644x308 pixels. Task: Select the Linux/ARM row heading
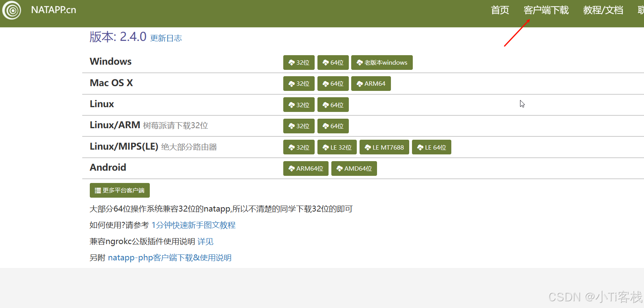click(115, 125)
